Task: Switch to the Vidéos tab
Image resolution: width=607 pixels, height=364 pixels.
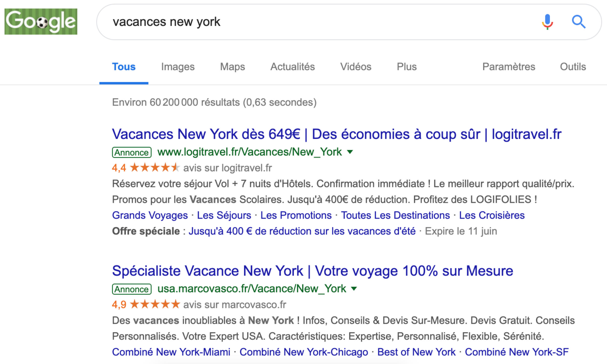Action: (356, 67)
